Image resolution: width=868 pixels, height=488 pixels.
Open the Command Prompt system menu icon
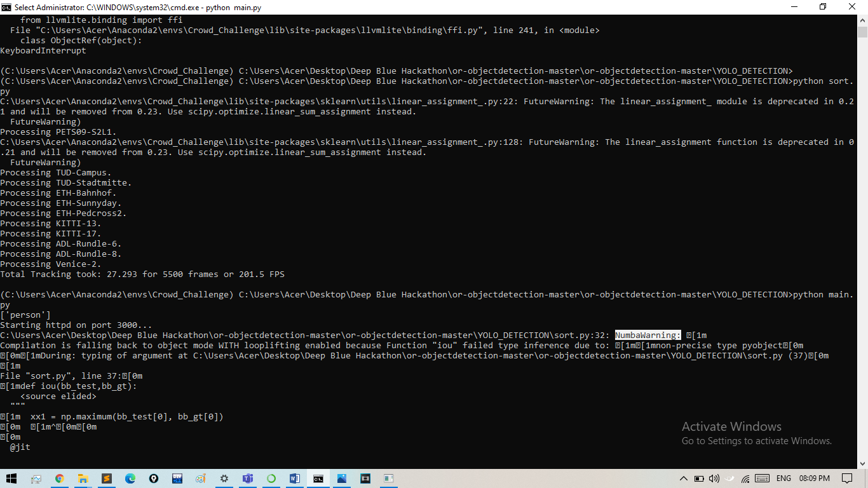pos(6,7)
